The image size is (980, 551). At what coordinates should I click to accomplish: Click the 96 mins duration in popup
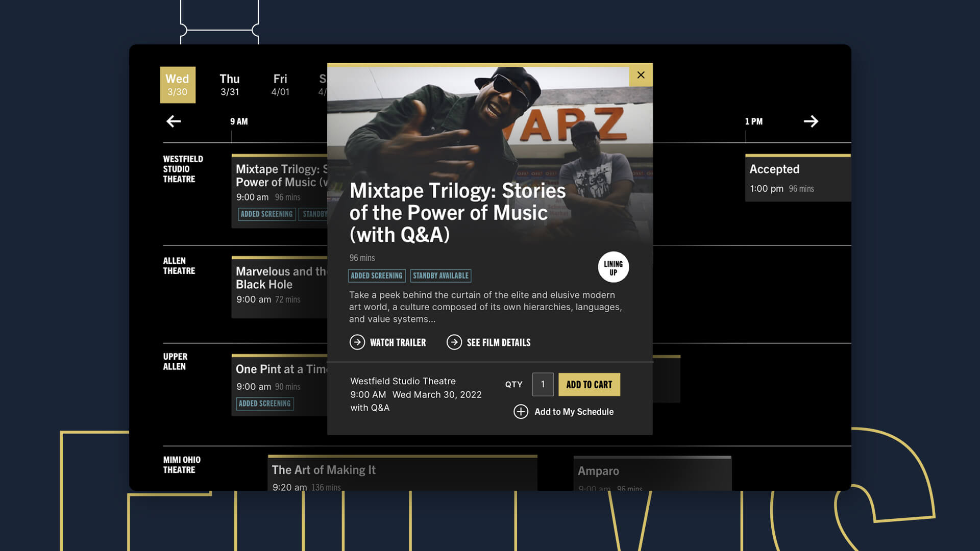(x=362, y=258)
